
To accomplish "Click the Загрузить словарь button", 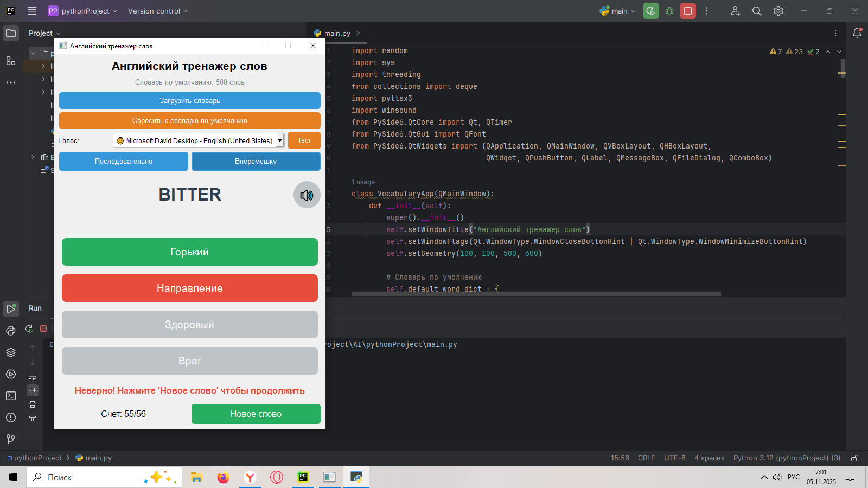I will pos(189,101).
